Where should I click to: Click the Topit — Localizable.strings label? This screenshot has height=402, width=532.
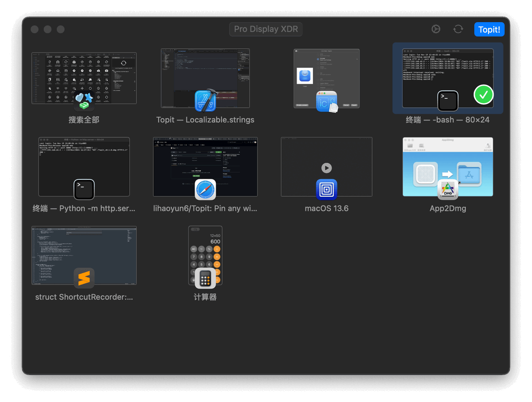pos(205,120)
